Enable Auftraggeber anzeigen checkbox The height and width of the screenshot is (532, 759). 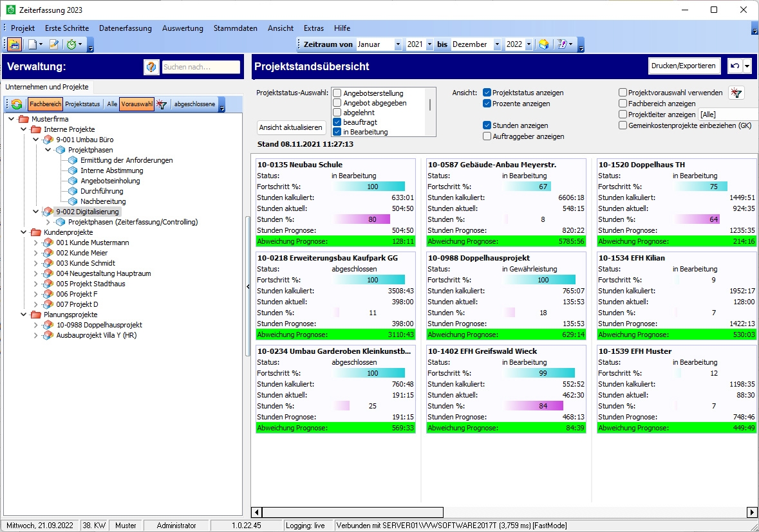[x=487, y=136]
